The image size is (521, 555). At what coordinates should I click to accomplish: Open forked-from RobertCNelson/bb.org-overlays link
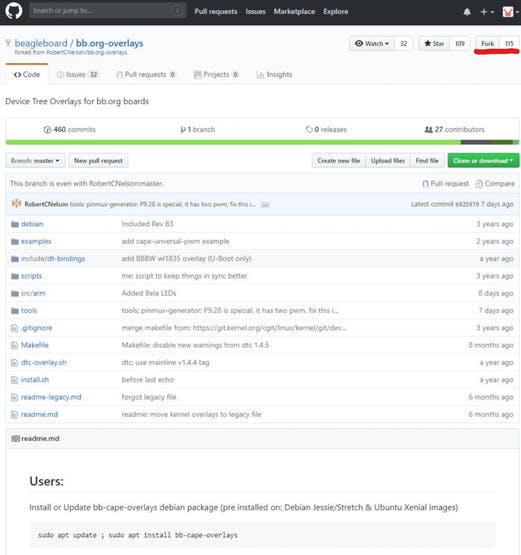point(87,52)
